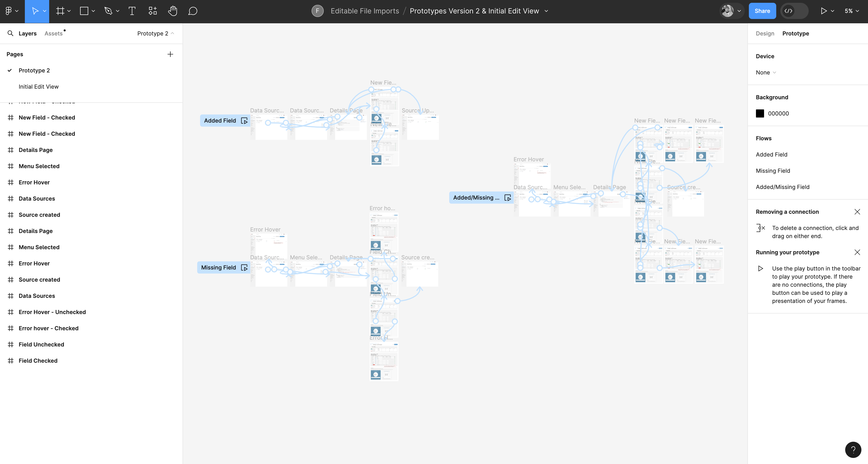Image resolution: width=868 pixels, height=464 pixels.
Task: Select the Prototype tab
Action: [x=795, y=33]
